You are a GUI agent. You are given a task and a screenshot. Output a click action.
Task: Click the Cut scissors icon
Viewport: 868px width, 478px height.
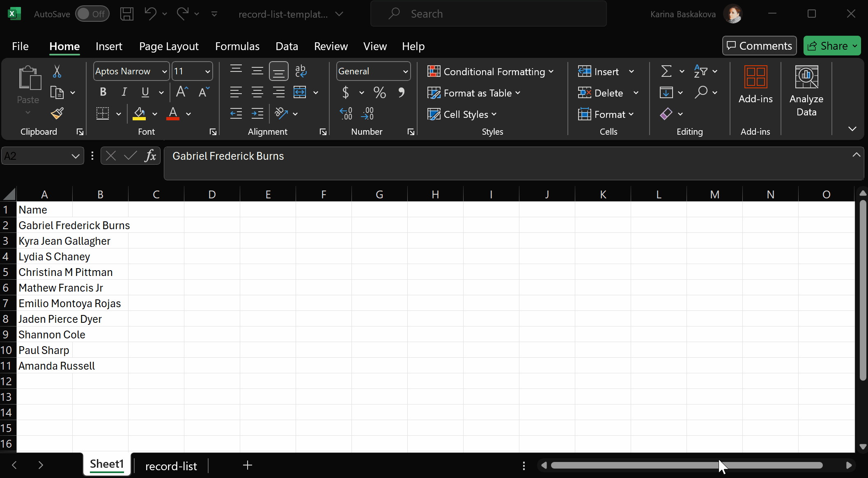57,71
